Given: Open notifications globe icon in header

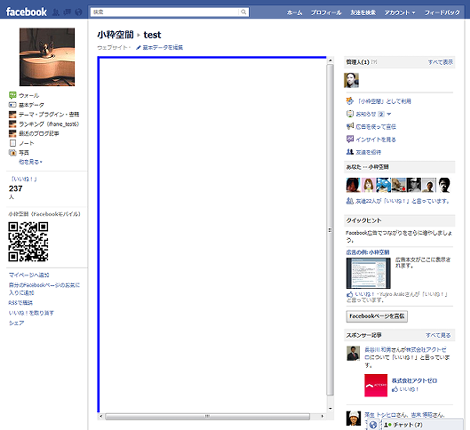Looking at the screenshot, I should pyautogui.click(x=79, y=12).
